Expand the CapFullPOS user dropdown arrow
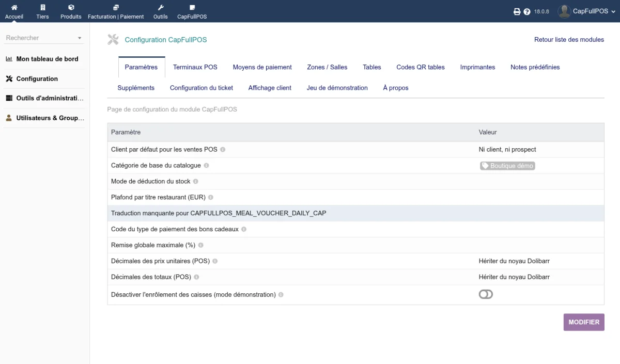 (613, 11)
